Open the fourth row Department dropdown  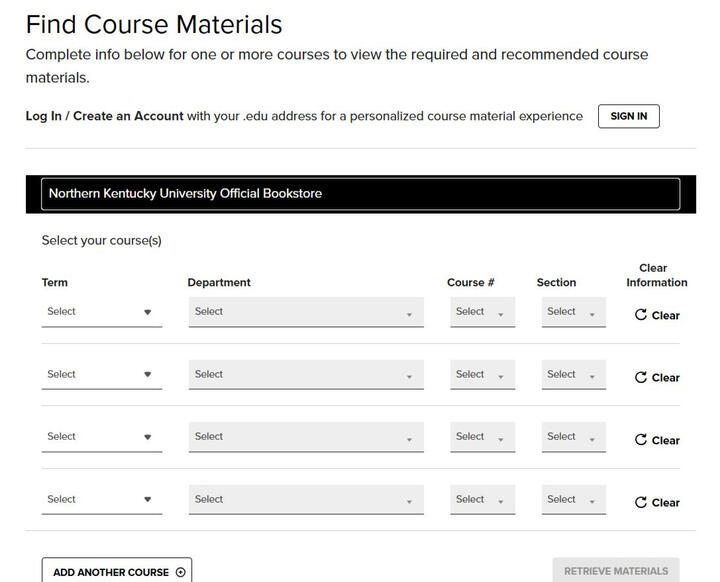306,499
